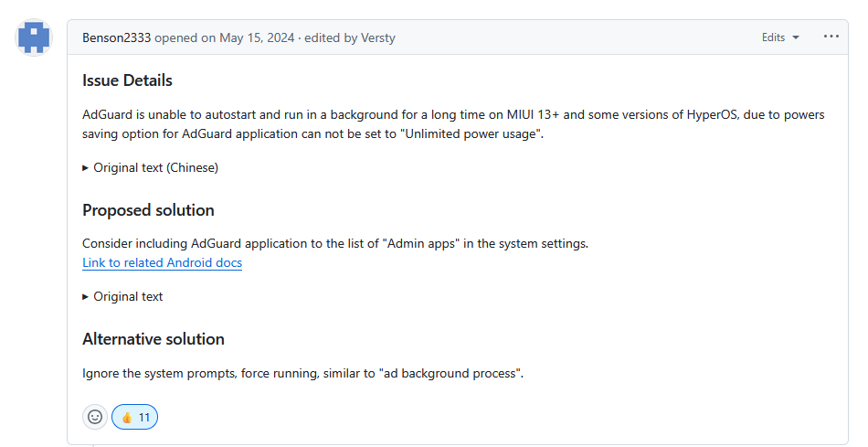Select the 'edited by Versty' text
This screenshot has width=868, height=447.
coord(350,37)
